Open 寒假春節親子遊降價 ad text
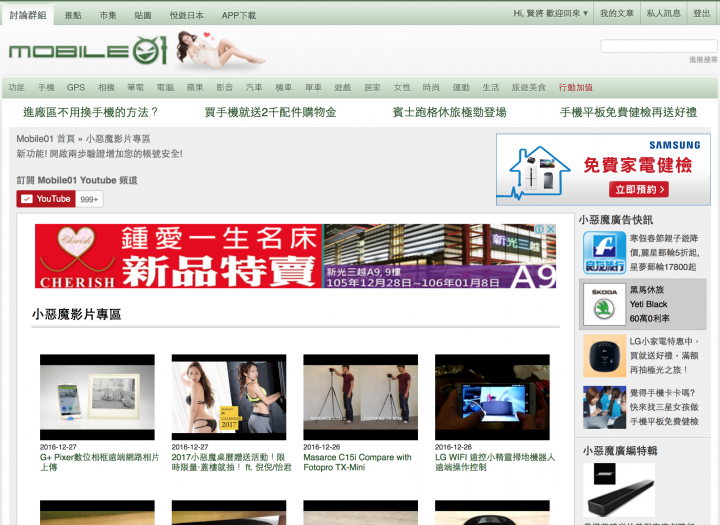720x525 pixels. [x=664, y=253]
